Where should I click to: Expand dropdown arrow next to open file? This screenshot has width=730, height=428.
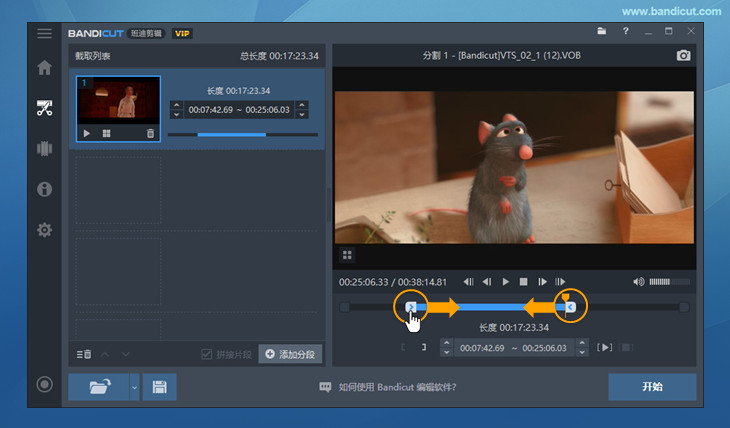pyautogui.click(x=134, y=387)
